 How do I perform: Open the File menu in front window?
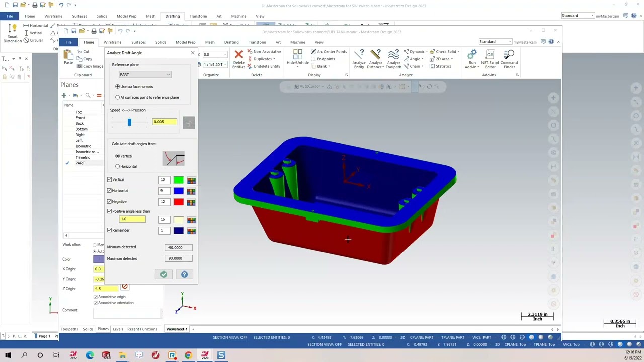(68, 42)
